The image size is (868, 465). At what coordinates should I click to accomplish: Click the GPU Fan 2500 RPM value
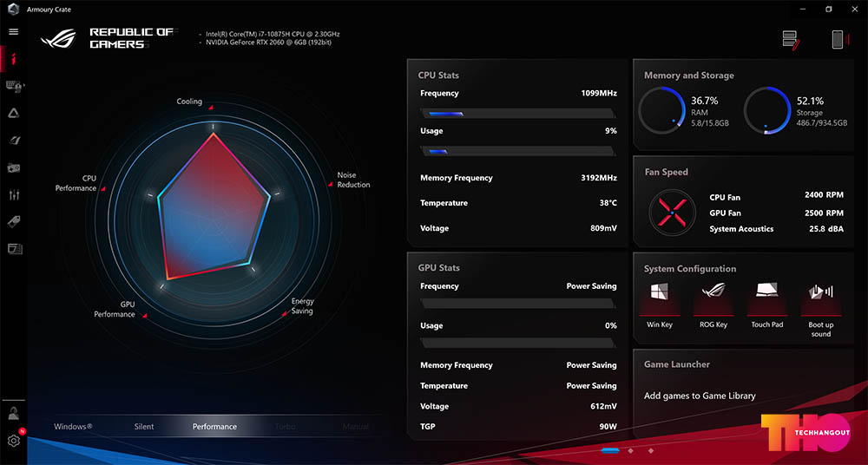[824, 213]
